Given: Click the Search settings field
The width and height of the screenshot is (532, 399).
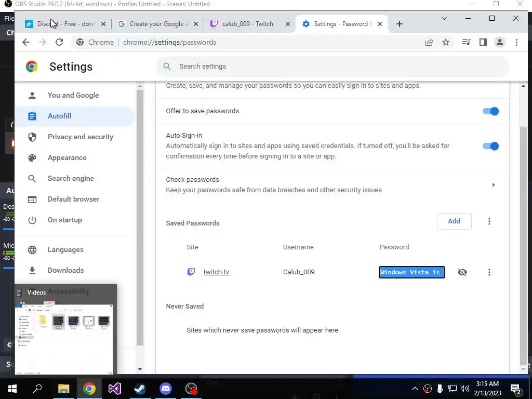Looking at the screenshot, I should point(332,66).
